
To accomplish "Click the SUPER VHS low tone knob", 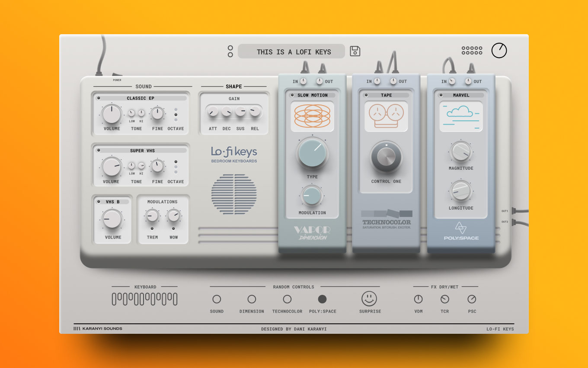I will 132,166.
